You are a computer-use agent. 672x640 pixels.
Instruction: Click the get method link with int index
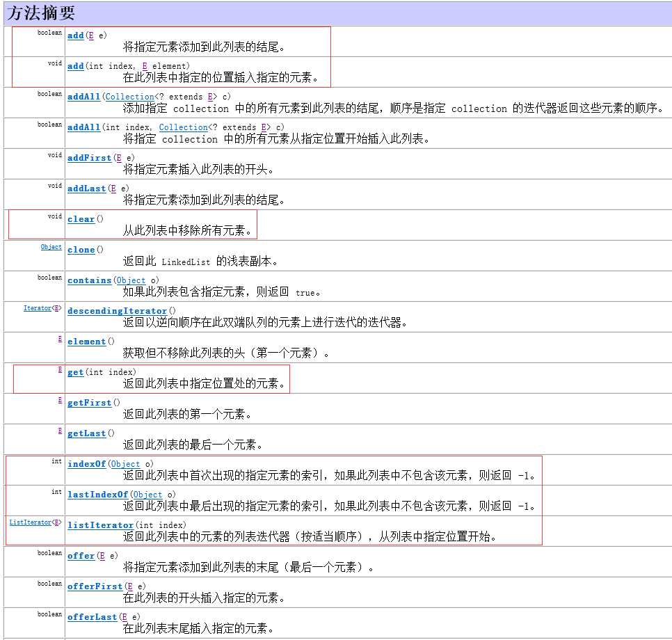pos(75,372)
